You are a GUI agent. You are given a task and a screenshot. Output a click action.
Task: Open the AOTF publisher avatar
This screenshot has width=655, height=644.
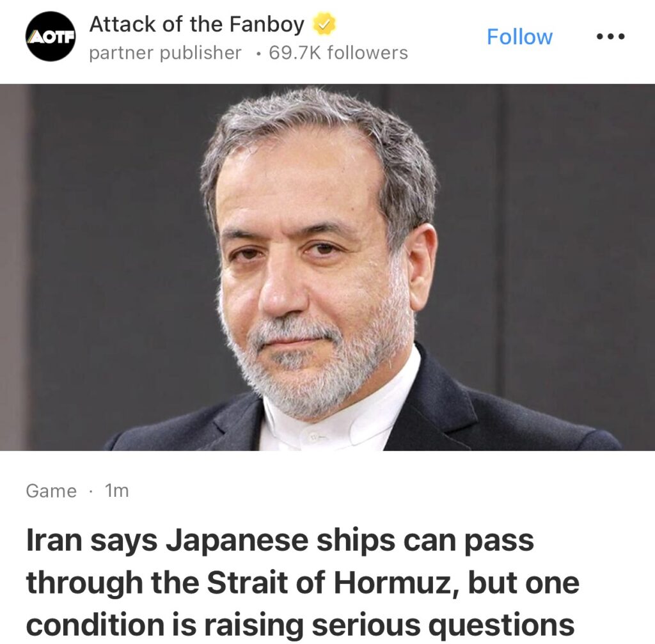point(51,36)
